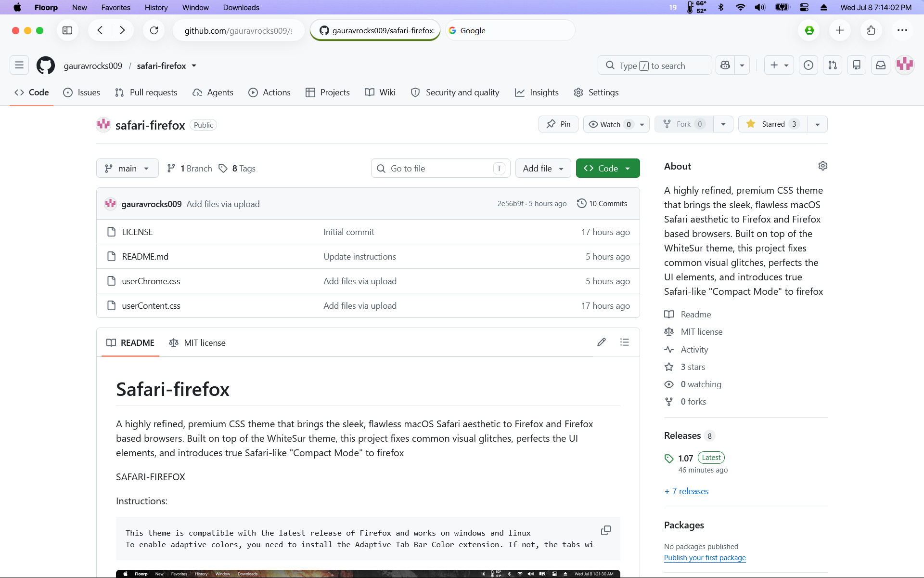Open the browser three-dot overflow menu

point(902,30)
